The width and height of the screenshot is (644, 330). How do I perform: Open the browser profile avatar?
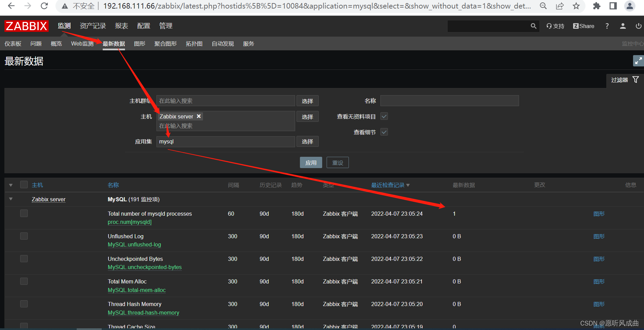point(630,6)
